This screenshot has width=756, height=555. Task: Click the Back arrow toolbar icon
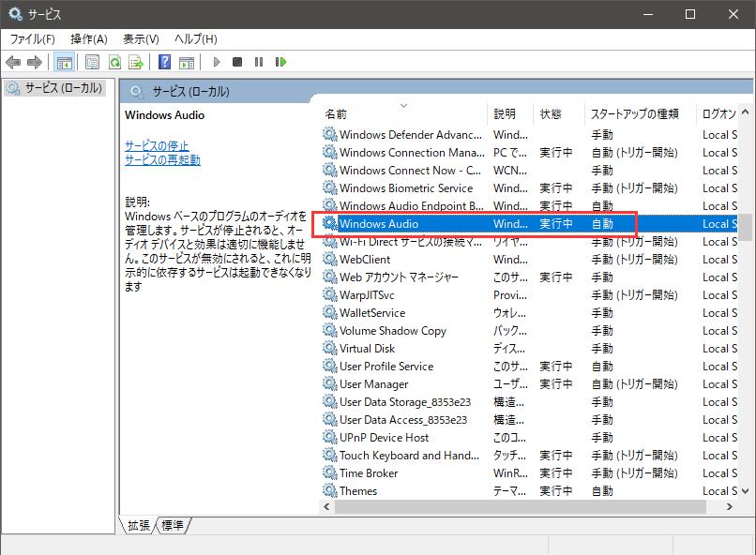[13, 62]
